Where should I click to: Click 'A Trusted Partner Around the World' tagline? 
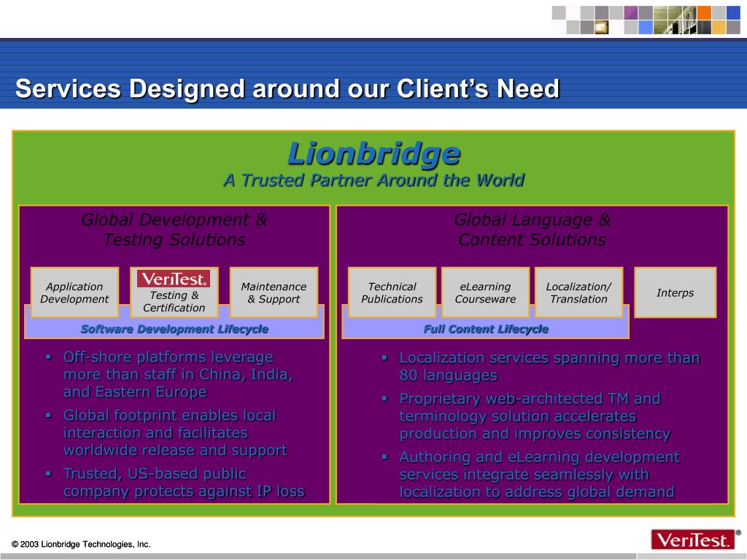(x=374, y=181)
